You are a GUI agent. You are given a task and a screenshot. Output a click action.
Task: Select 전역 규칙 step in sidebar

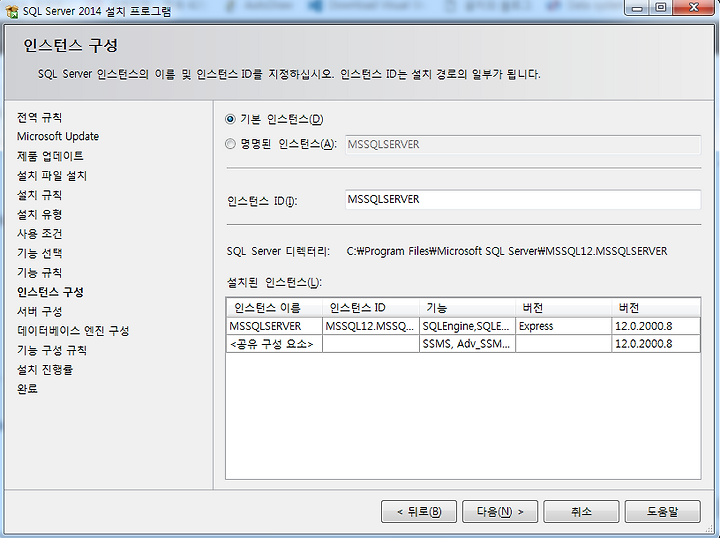coord(39,118)
